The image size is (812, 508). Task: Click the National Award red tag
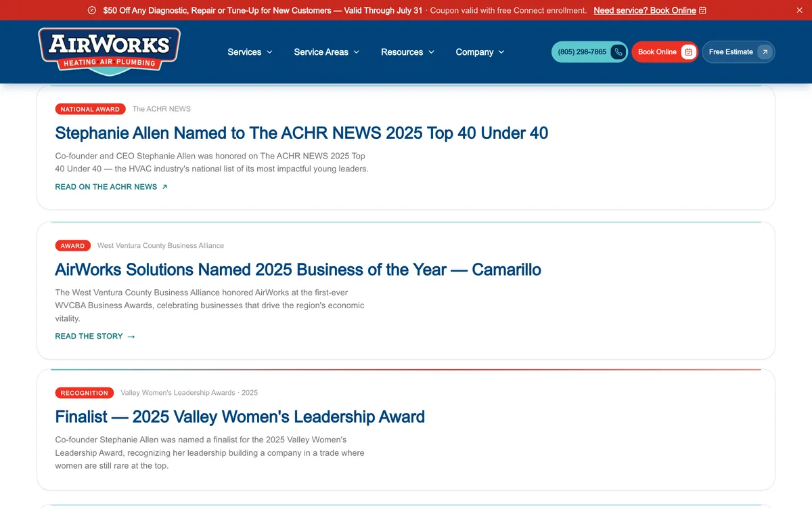tap(90, 109)
